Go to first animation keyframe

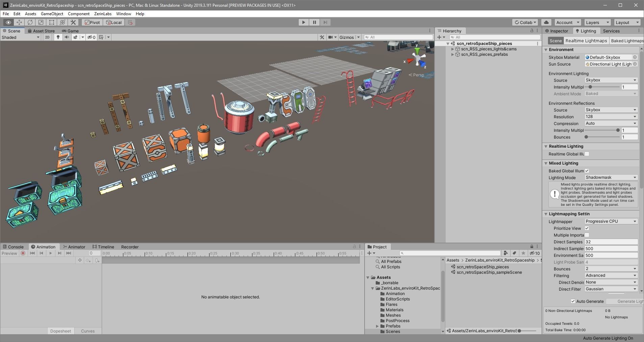point(32,253)
